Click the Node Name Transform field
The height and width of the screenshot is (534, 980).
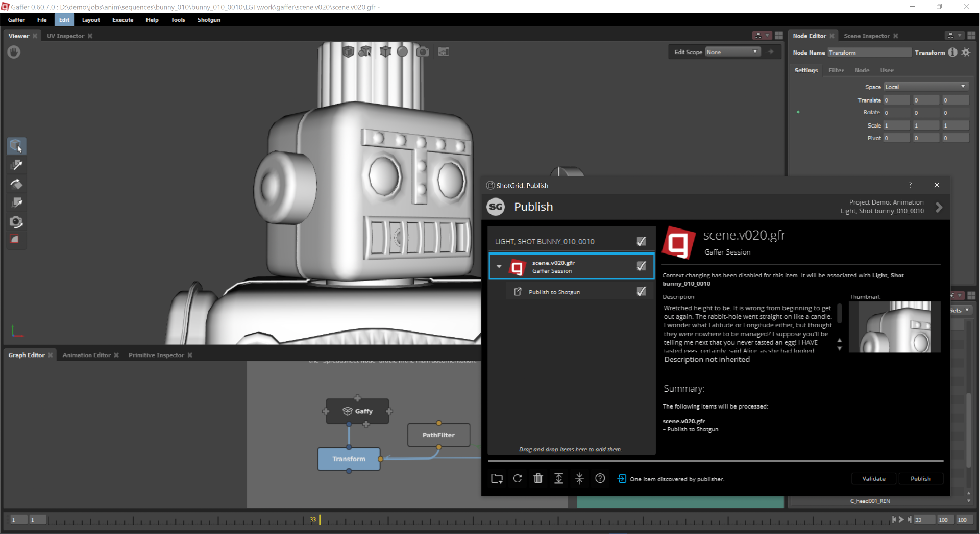869,53
